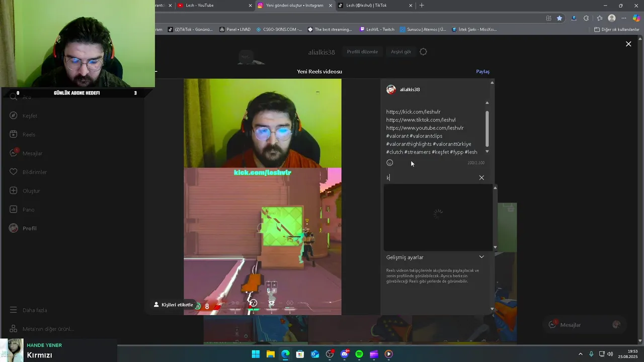Open LeshVL - Twitch bookmark
The width and height of the screenshot is (644, 362).
(377, 30)
